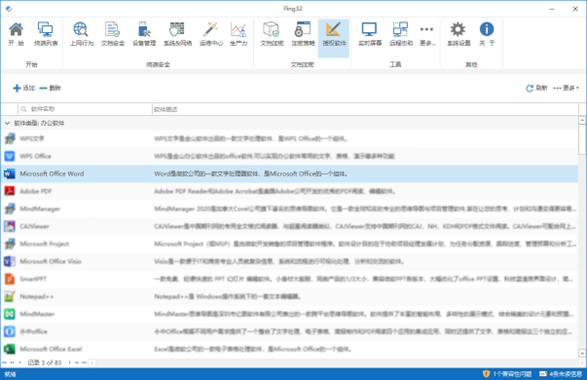Click the Excel description text
This screenshot has height=380, width=587.
(x=253, y=349)
